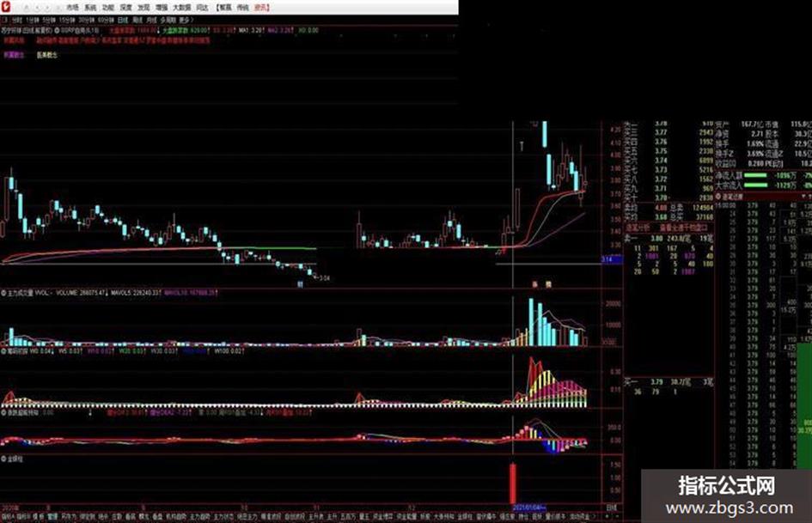Viewport: 812px width, 523px height.
Task: Select the 60分钟 chart period
Action: (x=107, y=20)
